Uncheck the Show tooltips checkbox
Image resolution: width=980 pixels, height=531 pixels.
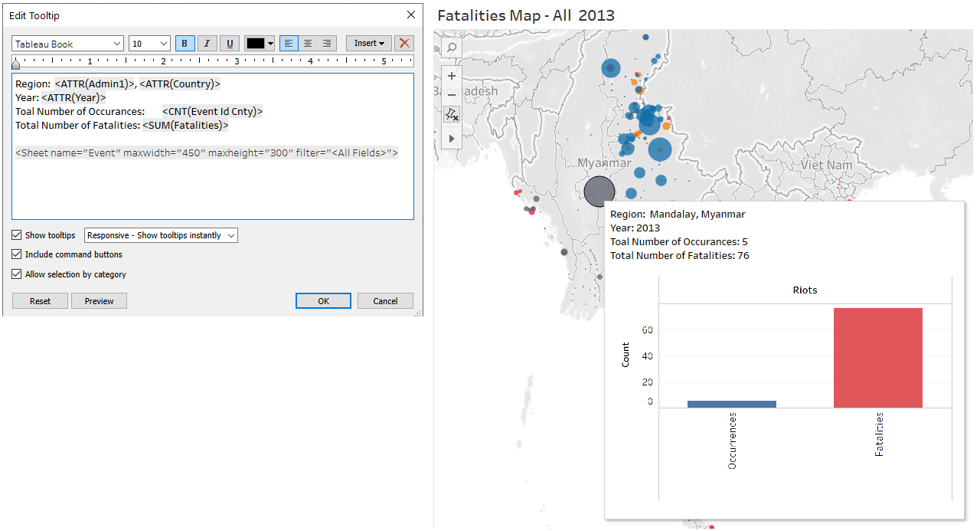point(17,235)
